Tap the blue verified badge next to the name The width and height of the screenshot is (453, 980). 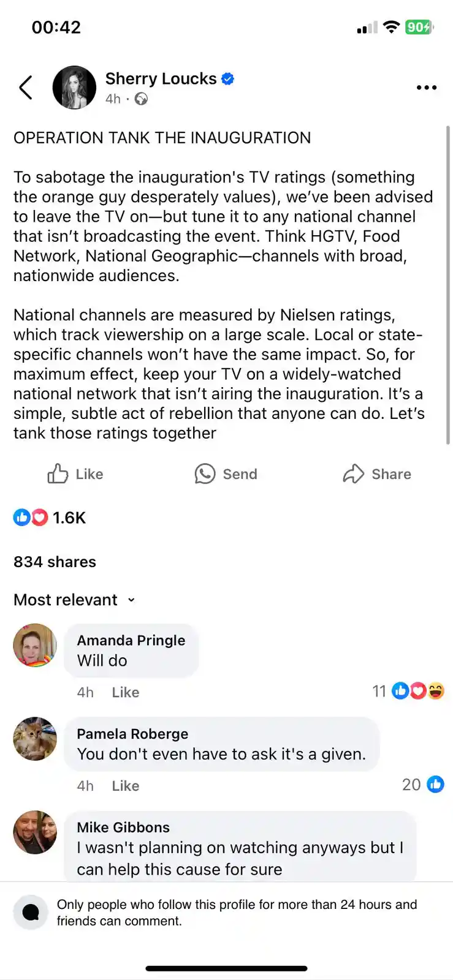227,78
